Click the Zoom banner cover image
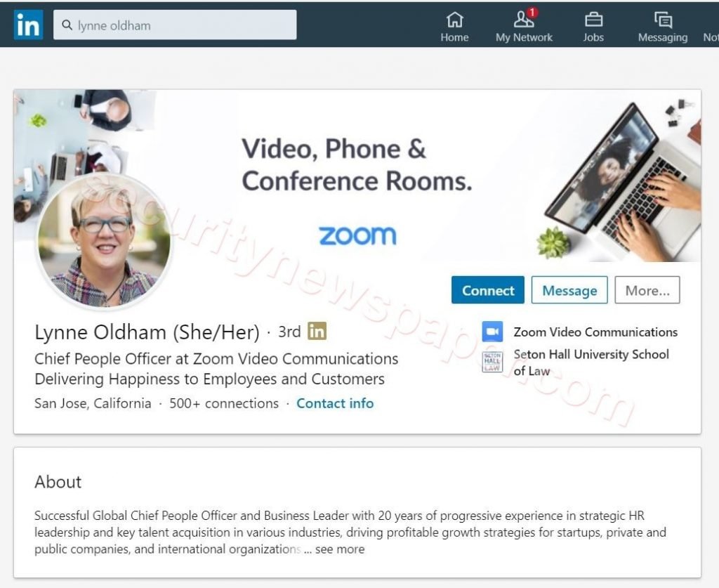The height and width of the screenshot is (588, 719). click(357, 176)
